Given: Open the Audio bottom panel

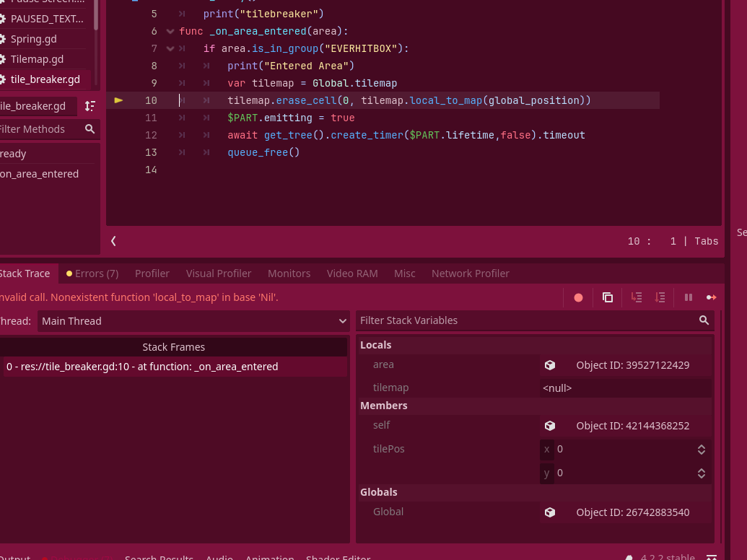Looking at the screenshot, I should point(219,557).
